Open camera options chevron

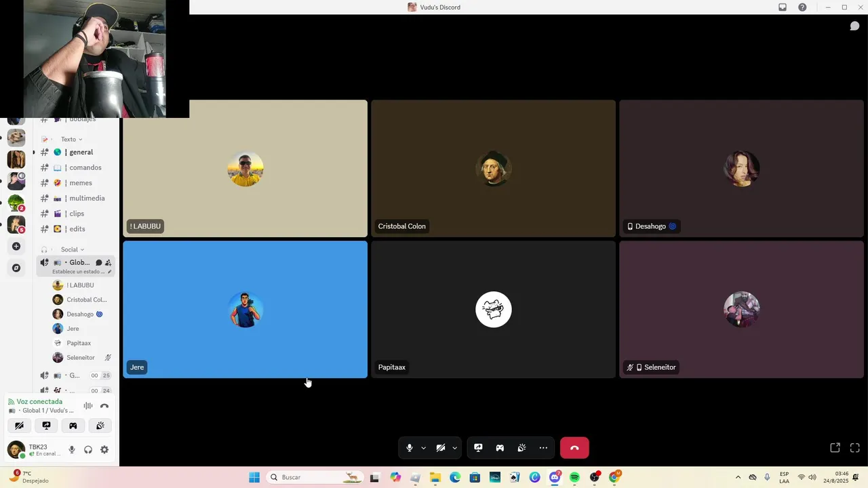click(455, 448)
